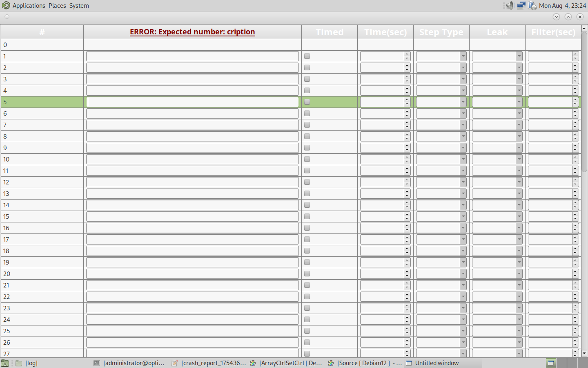Check the Timed checkbox in row 20
588x368 pixels.
click(307, 274)
